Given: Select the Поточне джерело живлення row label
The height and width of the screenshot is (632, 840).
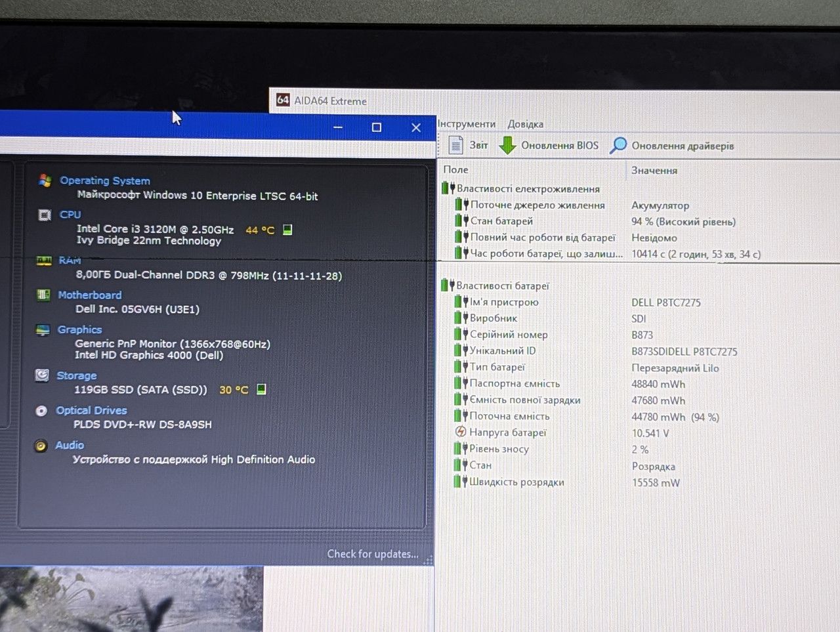Looking at the screenshot, I should coord(537,205).
